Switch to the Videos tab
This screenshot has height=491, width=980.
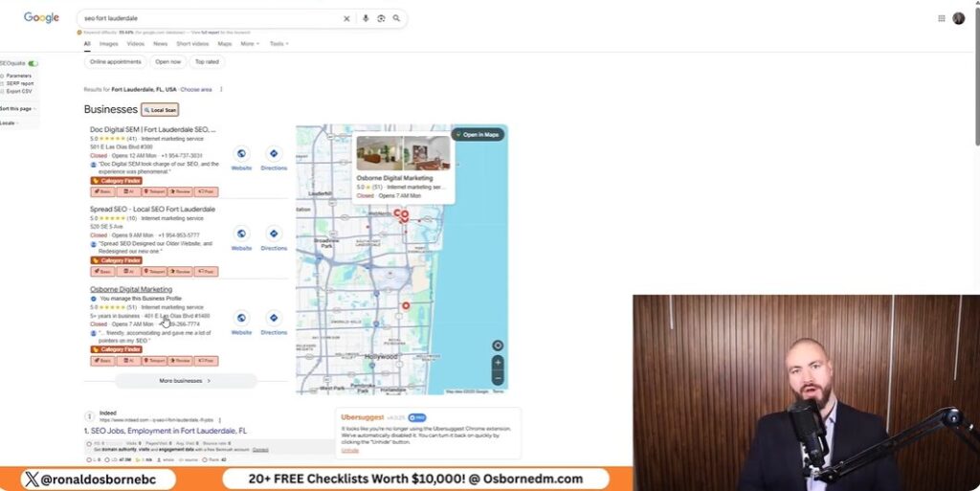pyautogui.click(x=136, y=44)
